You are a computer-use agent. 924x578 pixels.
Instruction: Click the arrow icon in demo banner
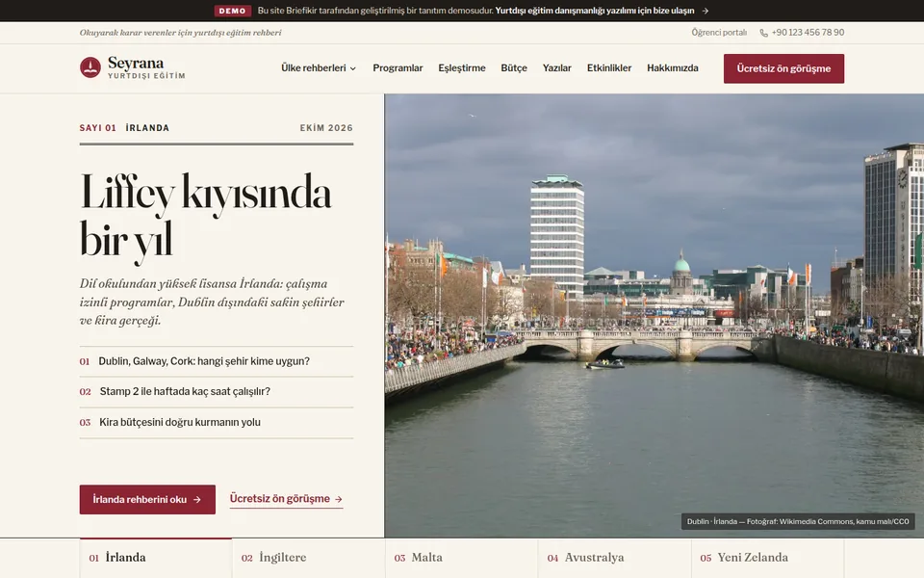coord(706,11)
